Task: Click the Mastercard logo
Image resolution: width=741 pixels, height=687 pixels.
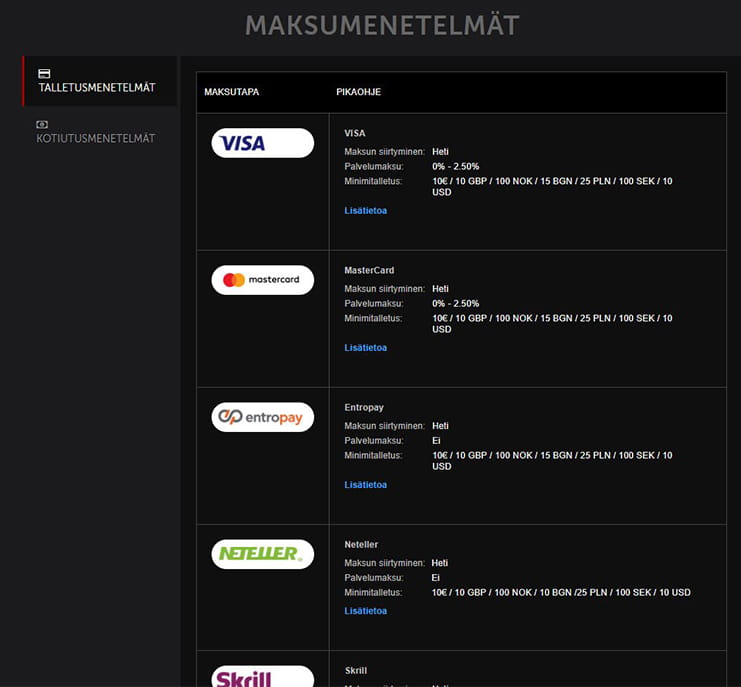Action: [263, 280]
